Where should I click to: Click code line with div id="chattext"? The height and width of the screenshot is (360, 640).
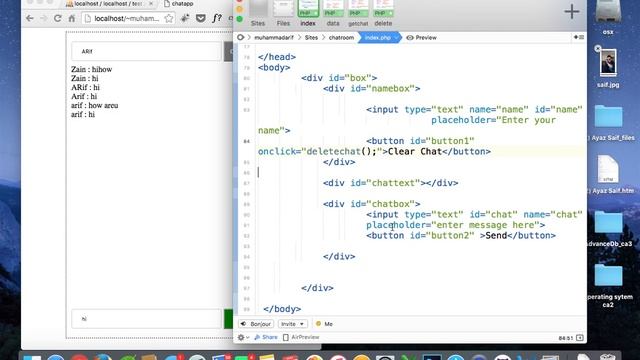pyautogui.click(x=390, y=183)
